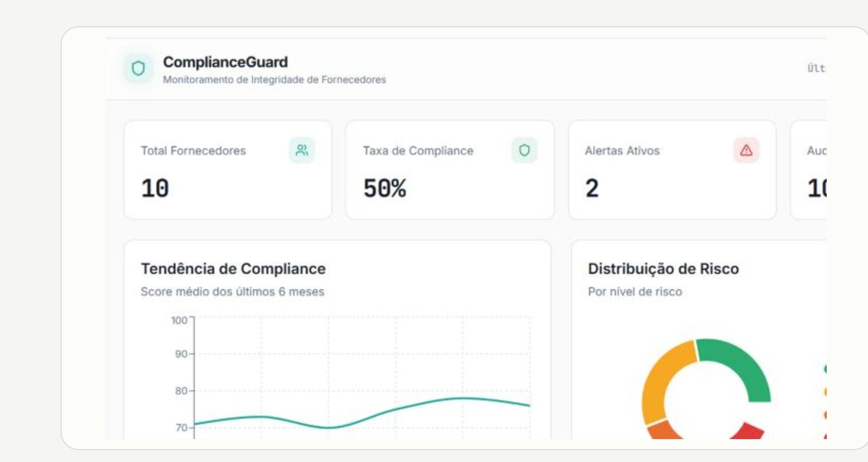Image resolution: width=868 pixels, height=462 pixels.
Task: Click the Total Fornecedores label
Action: [193, 151]
